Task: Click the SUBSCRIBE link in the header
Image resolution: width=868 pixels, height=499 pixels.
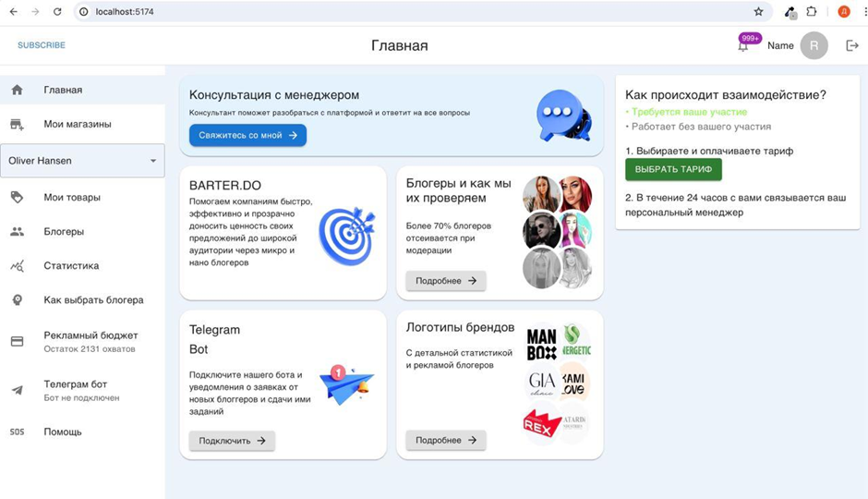Action: (42, 45)
